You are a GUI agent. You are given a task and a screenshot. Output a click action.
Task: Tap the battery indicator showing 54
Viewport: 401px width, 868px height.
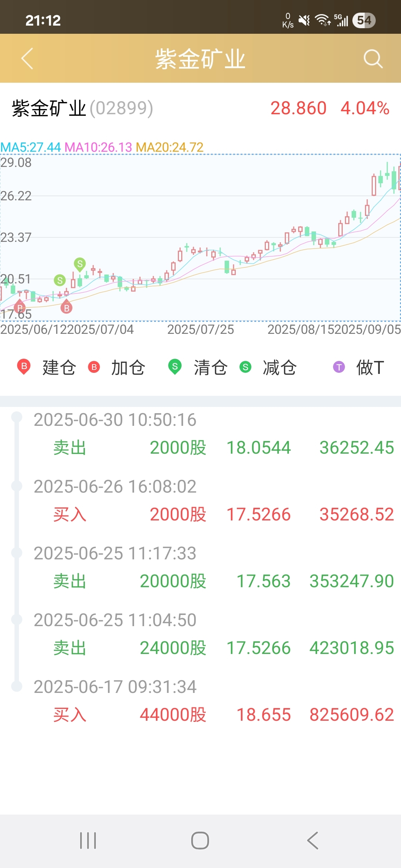(x=364, y=20)
